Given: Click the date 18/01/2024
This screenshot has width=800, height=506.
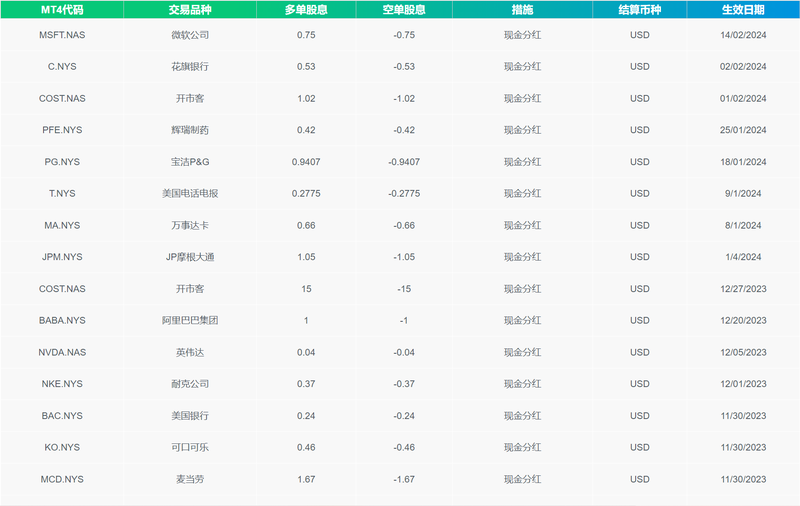Looking at the screenshot, I should (x=743, y=162).
